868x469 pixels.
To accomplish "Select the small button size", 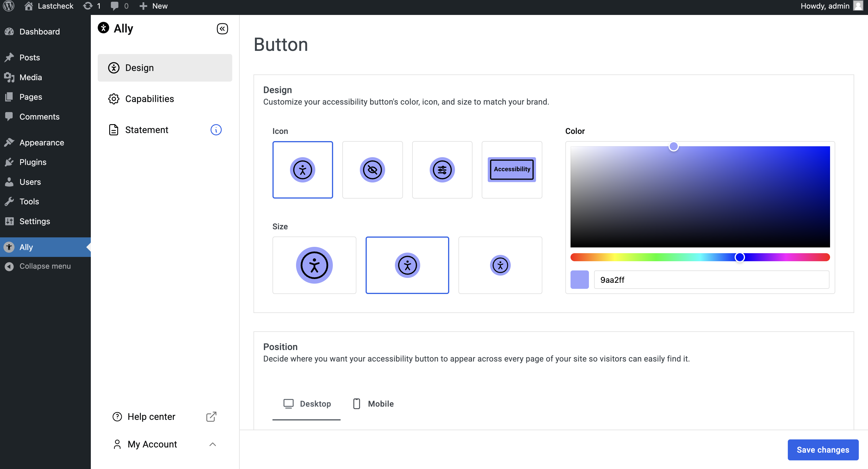I will (500, 265).
